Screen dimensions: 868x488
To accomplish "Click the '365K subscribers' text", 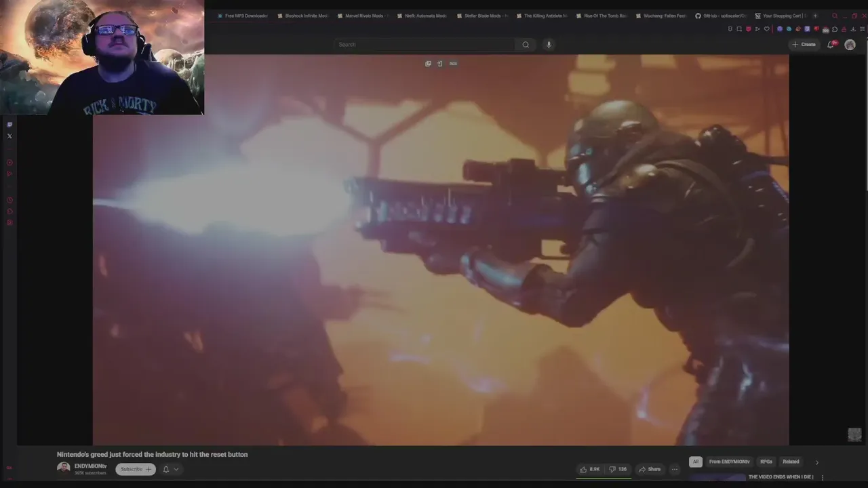I will pos(90,473).
